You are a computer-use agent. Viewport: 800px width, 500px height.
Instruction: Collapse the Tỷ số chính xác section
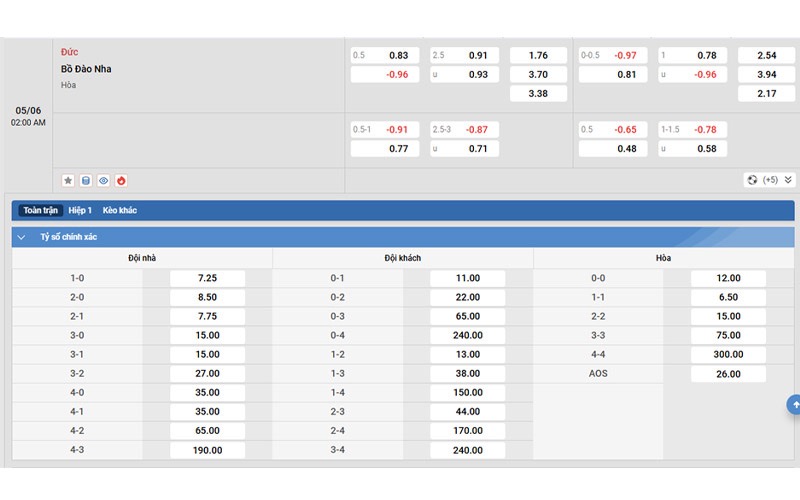point(21,238)
